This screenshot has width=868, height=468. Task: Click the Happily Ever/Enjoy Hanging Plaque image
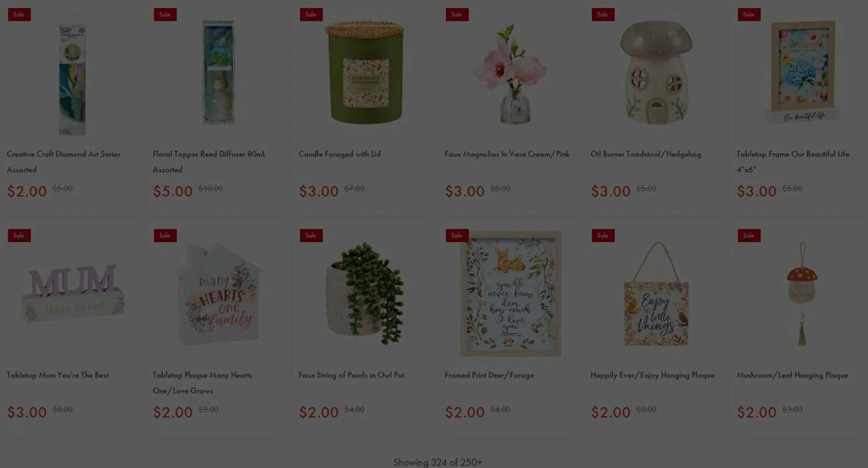coord(656,294)
